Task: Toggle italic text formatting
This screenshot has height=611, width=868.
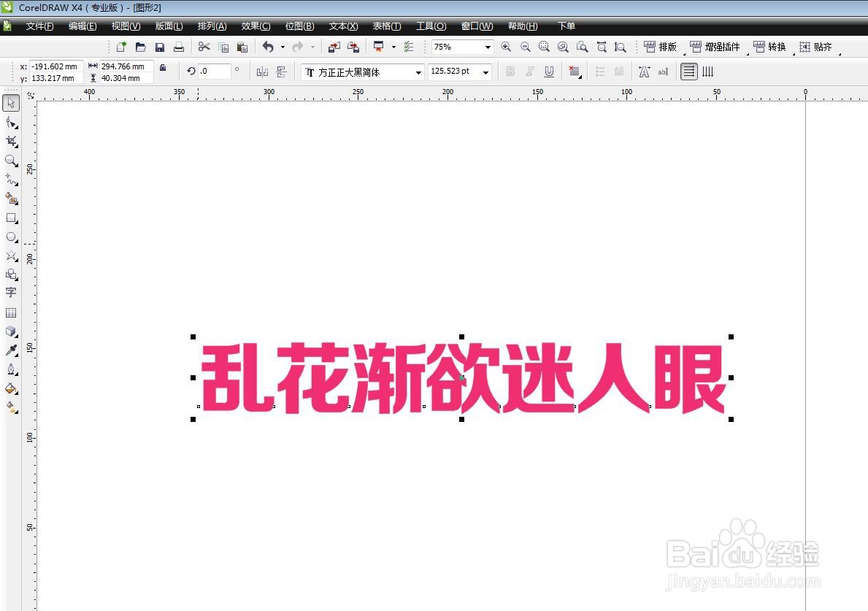Action: coord(530,72)
